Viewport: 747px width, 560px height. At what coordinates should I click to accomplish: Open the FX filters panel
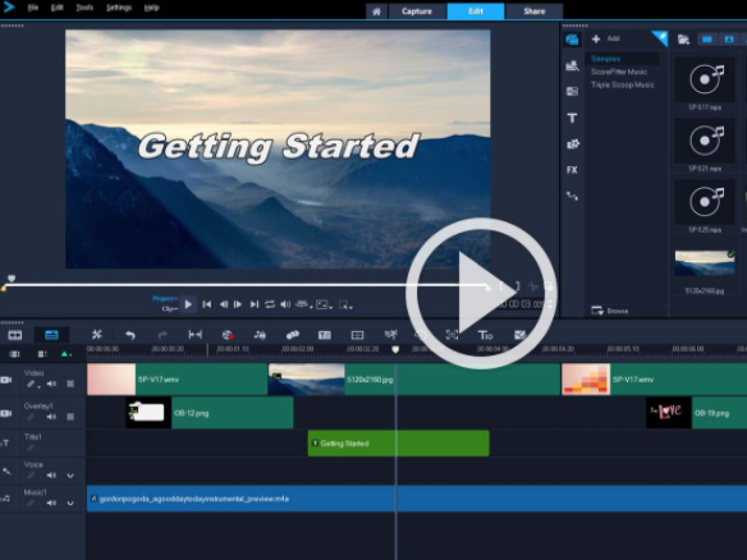573,170
